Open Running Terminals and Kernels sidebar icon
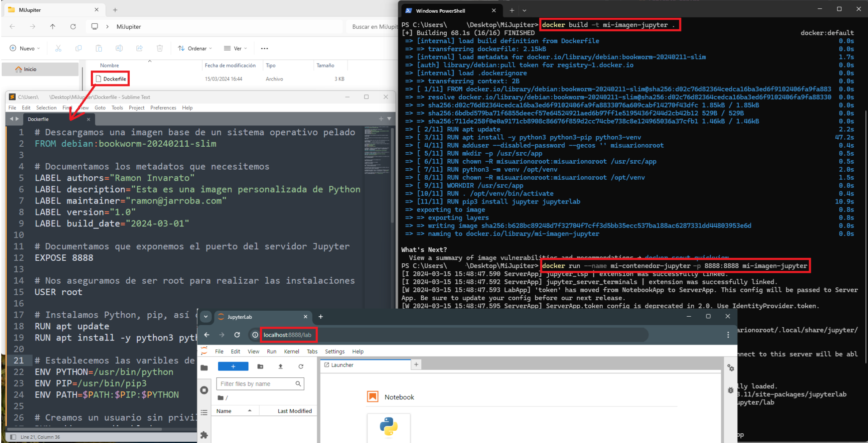 point(204,390)
